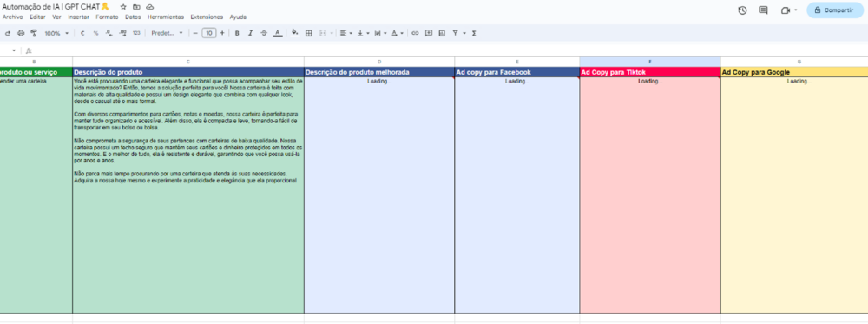The height and width of the screenshot is (324, 868).
Task: Open the Herramientas menu
Action: [x=166, y=17]
